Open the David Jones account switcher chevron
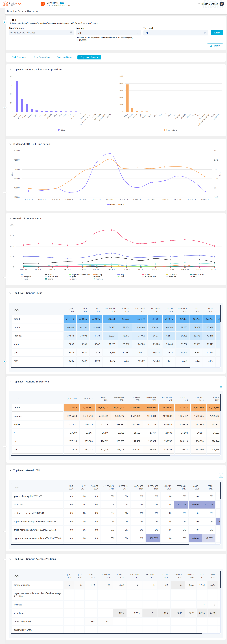 point(73,4)
